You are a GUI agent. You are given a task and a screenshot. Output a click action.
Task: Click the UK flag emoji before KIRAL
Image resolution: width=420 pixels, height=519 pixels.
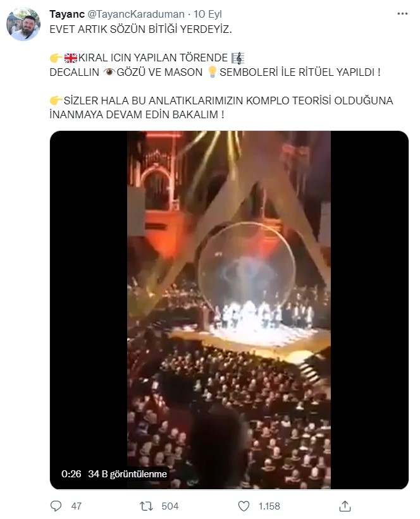(x=71, y=58)
